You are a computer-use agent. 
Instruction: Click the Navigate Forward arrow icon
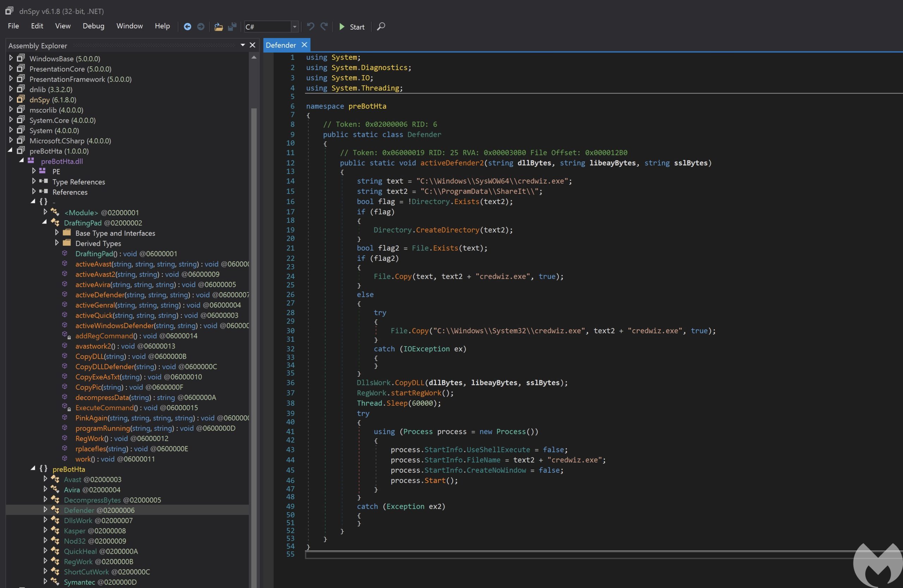pos(201,26)
